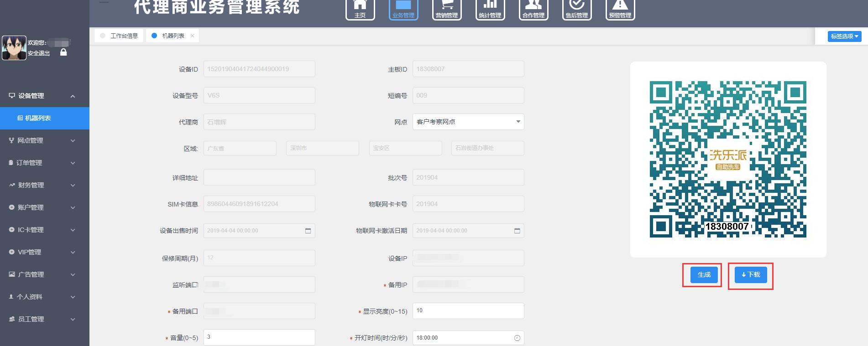The width and height of the screenshot is (868, 346).
Task: Switch to the 工作台信息 tab
Action: coord(119,36)
